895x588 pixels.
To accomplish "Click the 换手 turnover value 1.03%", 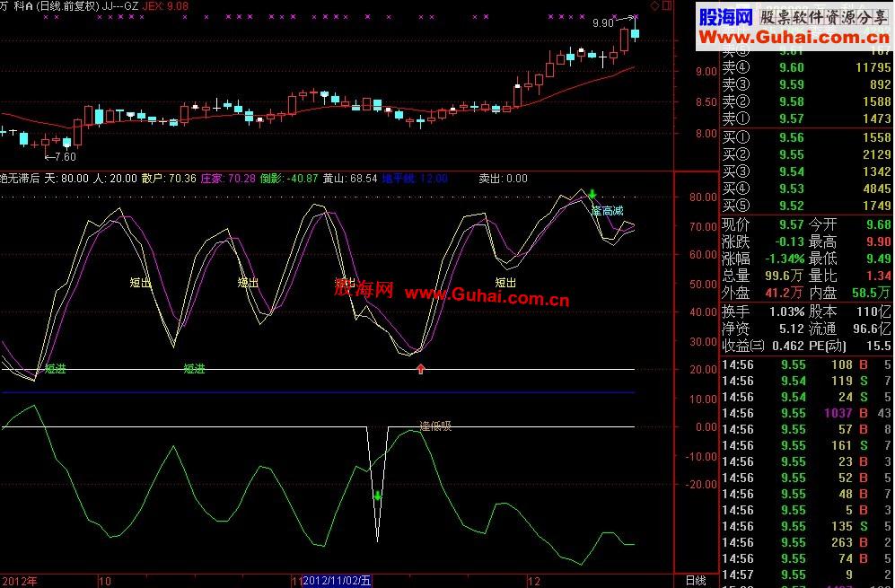I will tap(787, 312).
